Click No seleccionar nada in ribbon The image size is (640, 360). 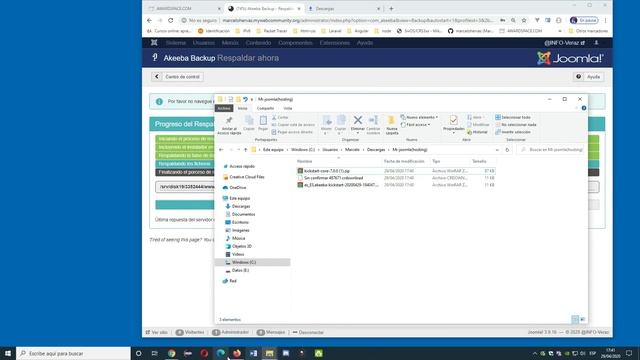pos(516,125)
